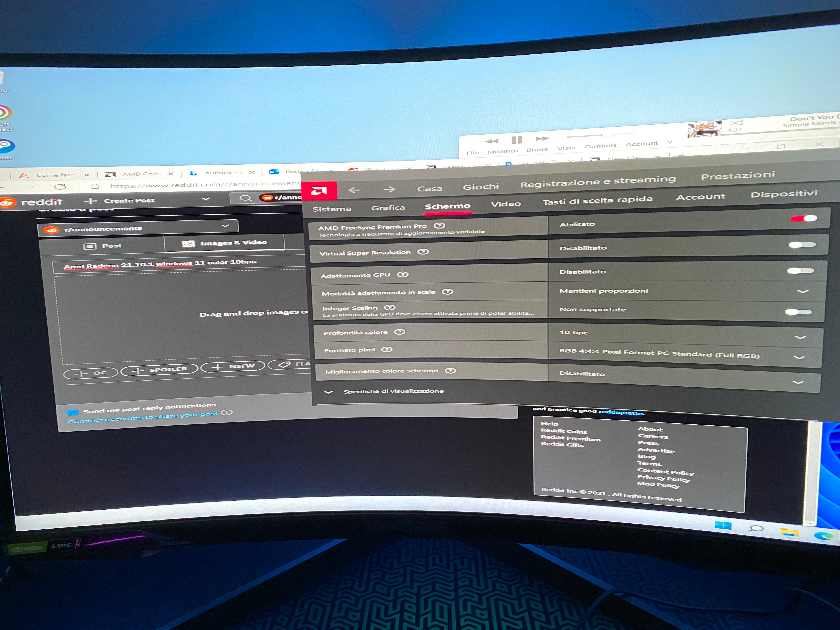The image size is (840, 630).
Task: Click the SPOILER tag button
Action: coord(160,370)
